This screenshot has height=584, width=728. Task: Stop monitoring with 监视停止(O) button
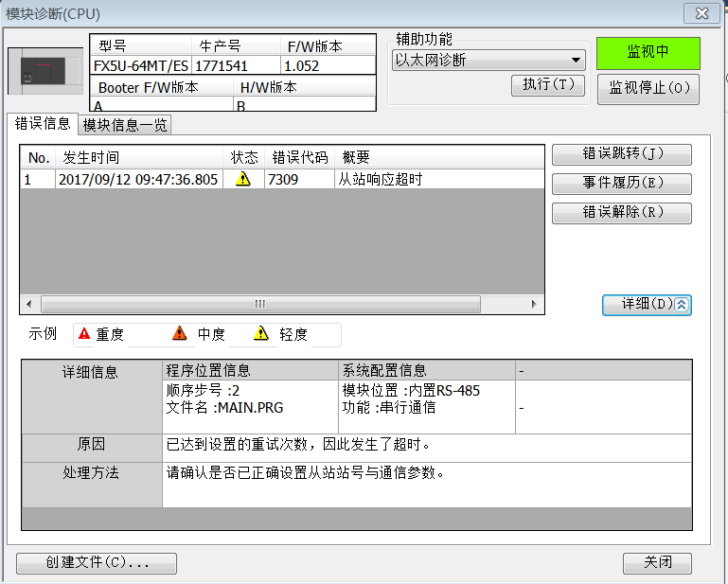[x=648, y=88]
